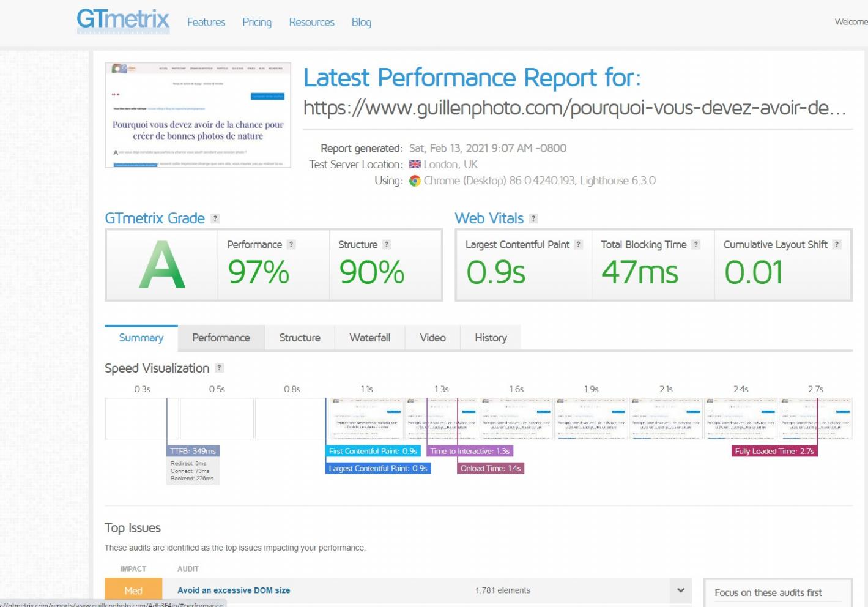Open the Waterfall tab
The height and width of the screenshot is (607, 868).
click(369, 338)
